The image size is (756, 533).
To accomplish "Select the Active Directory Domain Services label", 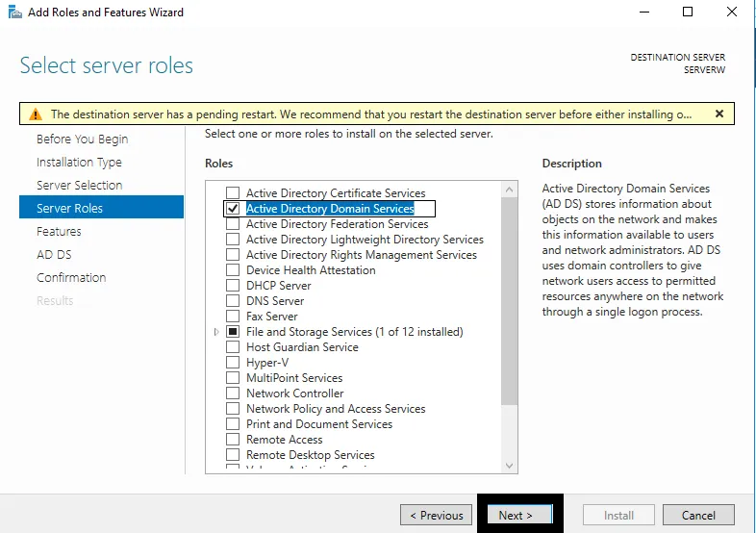I will (x=330, y=209).
